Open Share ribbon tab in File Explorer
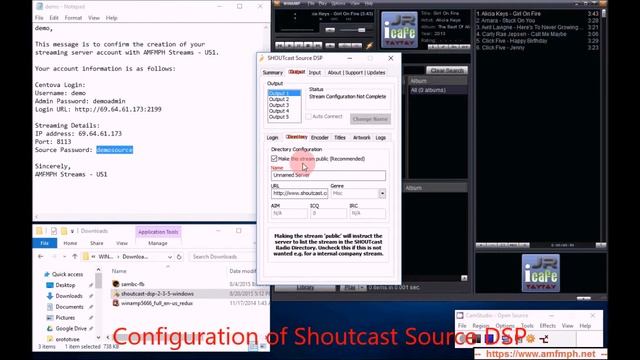 pyautogui.click(x=97, y=243)
